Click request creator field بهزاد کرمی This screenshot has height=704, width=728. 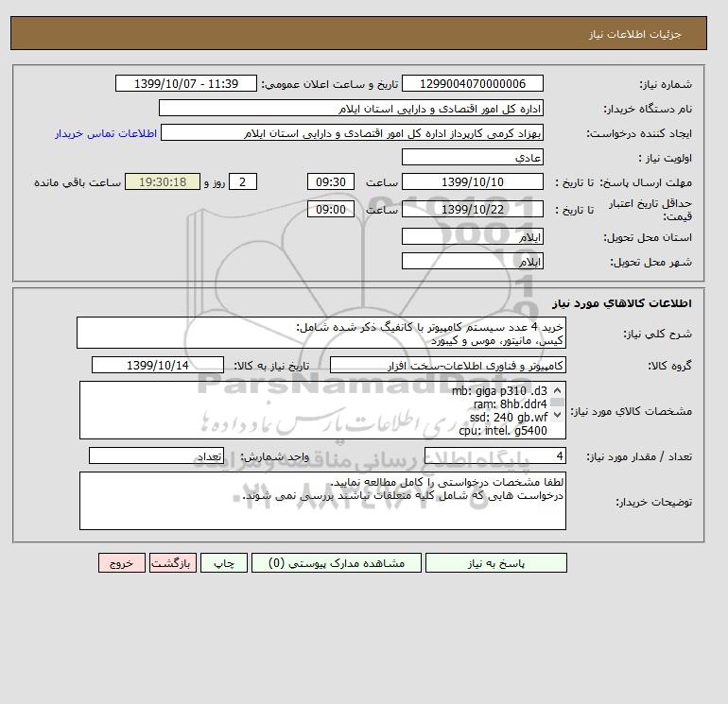point(352,132)
